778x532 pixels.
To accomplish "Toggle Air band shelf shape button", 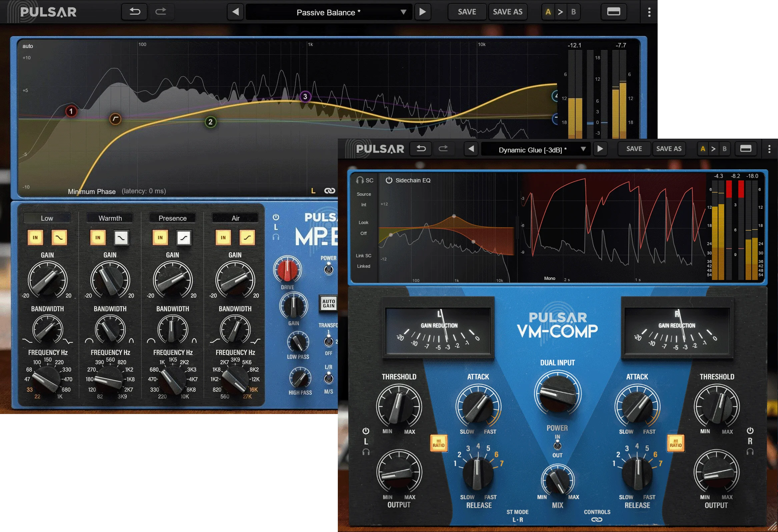I will pos(247,238).
